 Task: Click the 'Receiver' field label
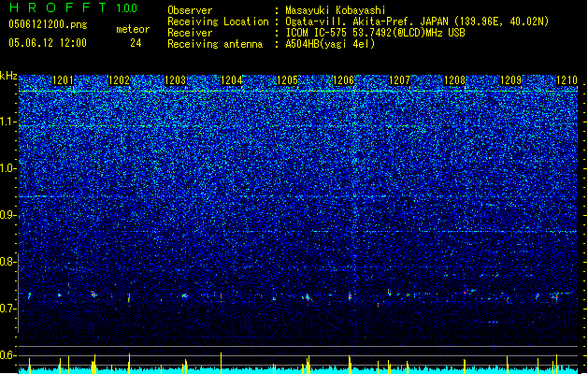(190, 33)
